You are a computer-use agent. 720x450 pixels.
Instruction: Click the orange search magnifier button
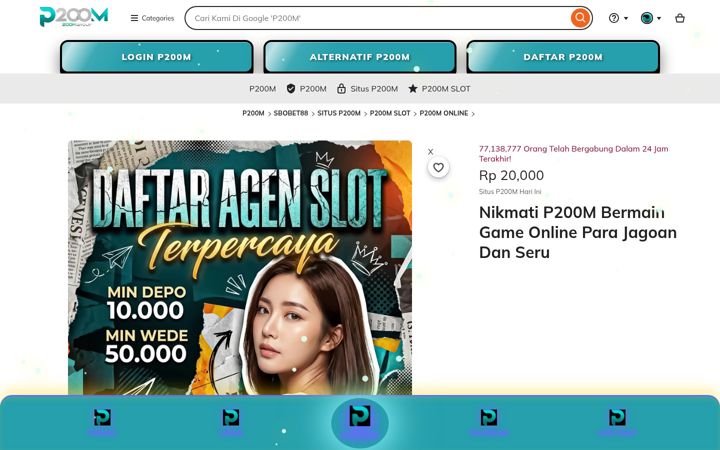pyautogui.click(x=580, y=18)
